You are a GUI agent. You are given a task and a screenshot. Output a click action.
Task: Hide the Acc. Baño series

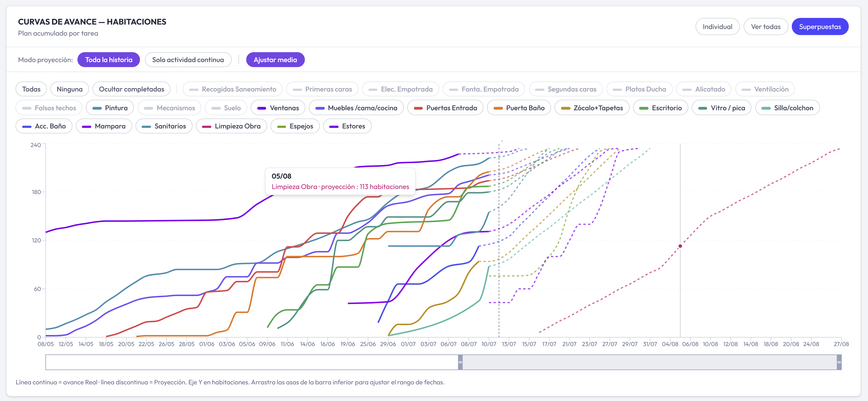pos(44,126)
